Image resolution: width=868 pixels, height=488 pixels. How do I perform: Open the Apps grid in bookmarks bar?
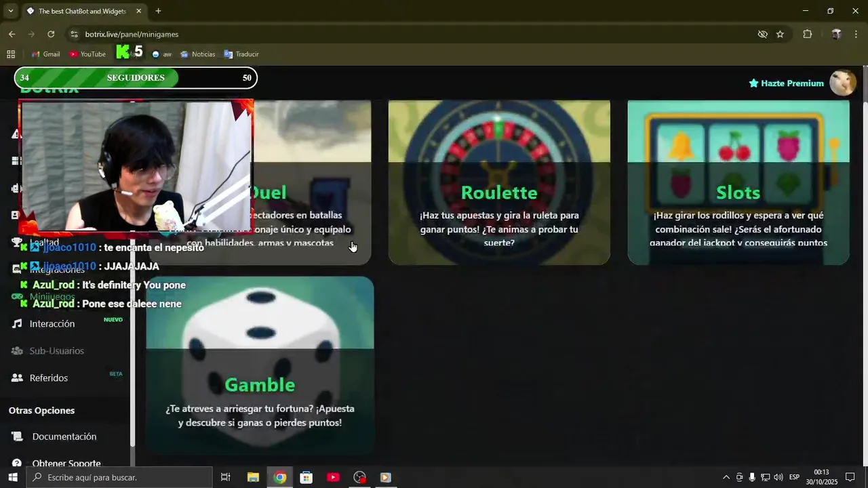pos(11,54)
